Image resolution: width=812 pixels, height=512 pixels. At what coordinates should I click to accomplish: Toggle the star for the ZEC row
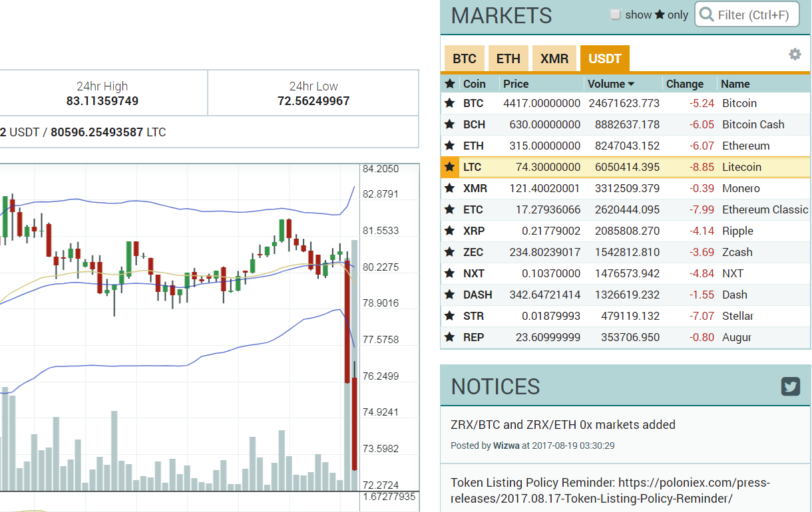(x=450, y=252)
